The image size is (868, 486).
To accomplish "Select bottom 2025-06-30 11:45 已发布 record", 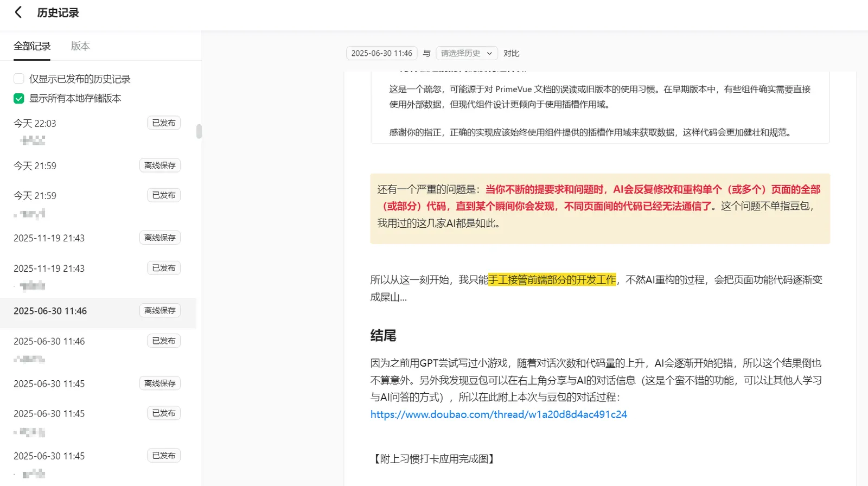I will click(x=98, y=464).
